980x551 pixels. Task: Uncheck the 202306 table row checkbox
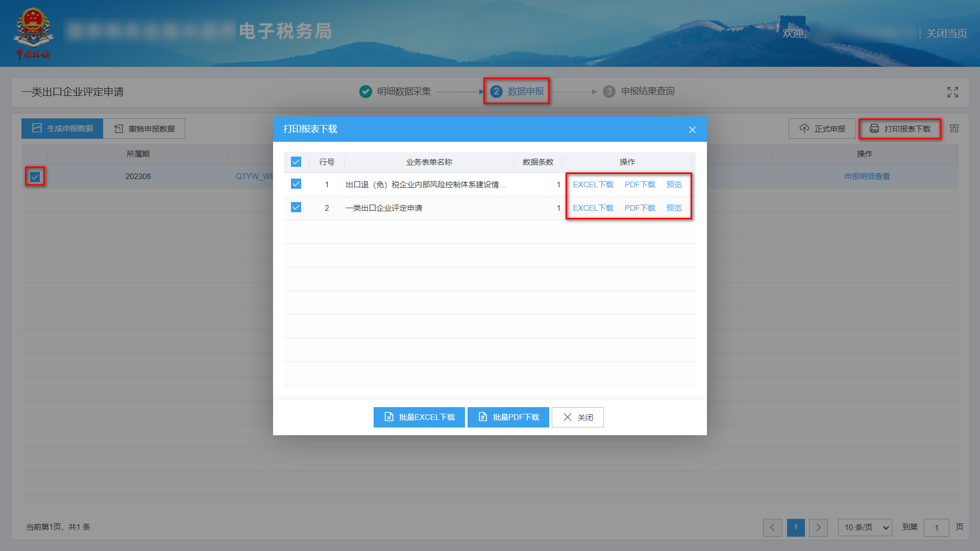34,177
